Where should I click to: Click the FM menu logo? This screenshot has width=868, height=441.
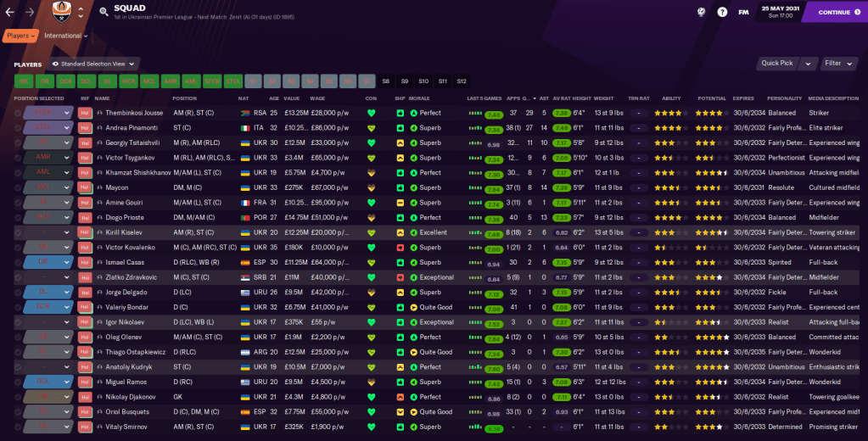(743, 12)
